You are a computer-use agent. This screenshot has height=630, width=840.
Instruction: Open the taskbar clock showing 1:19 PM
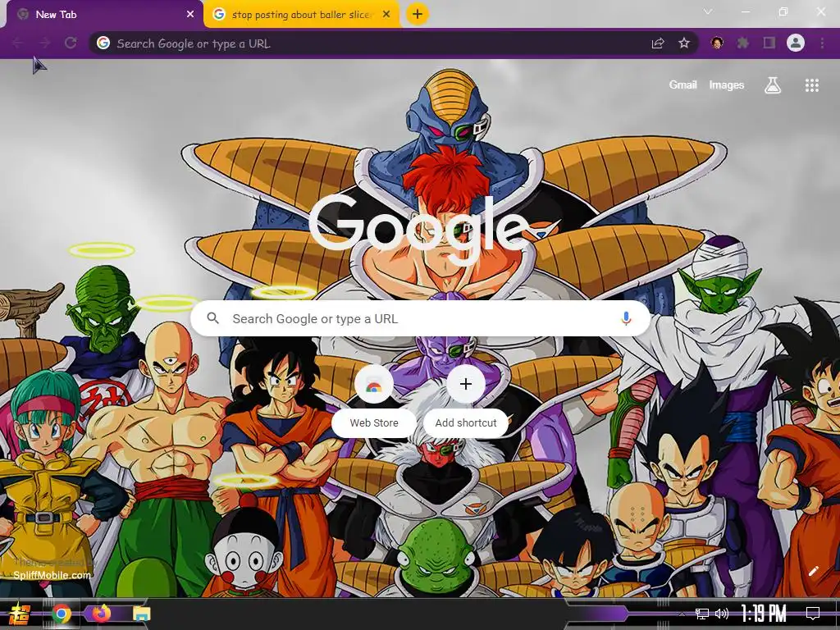point(764,614)
